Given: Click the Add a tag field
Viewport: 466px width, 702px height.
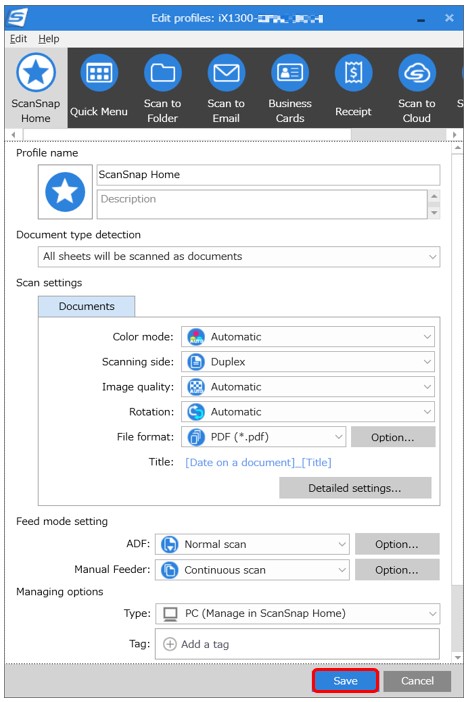Looking at the screenshot, I should pyautogui.click(x=297, y=644).
